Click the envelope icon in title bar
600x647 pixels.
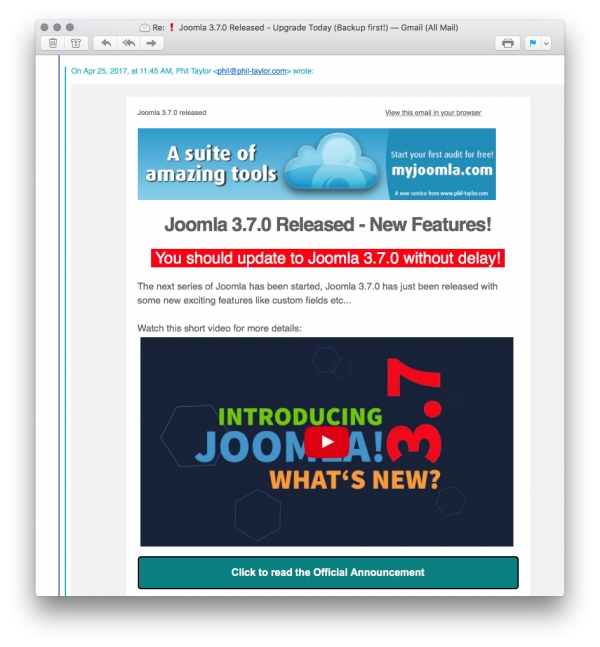point(144,28)
